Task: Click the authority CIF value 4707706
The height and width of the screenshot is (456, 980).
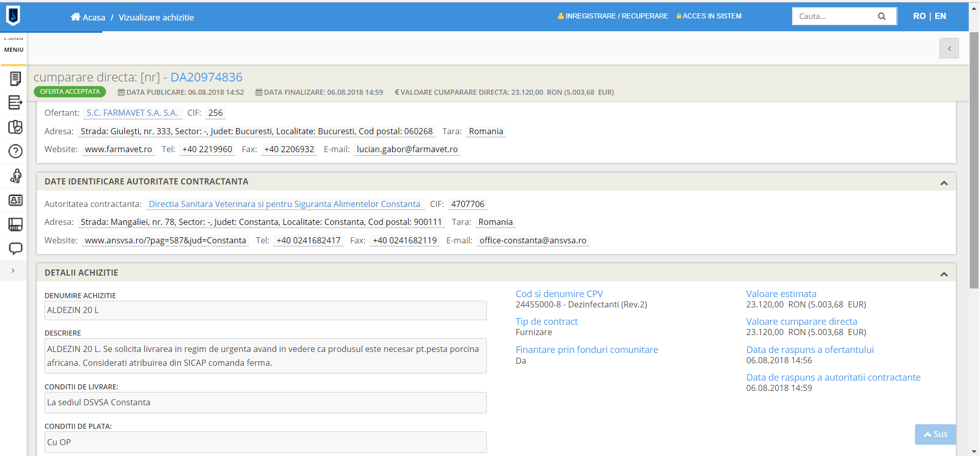Action: [x=467, y=204]
